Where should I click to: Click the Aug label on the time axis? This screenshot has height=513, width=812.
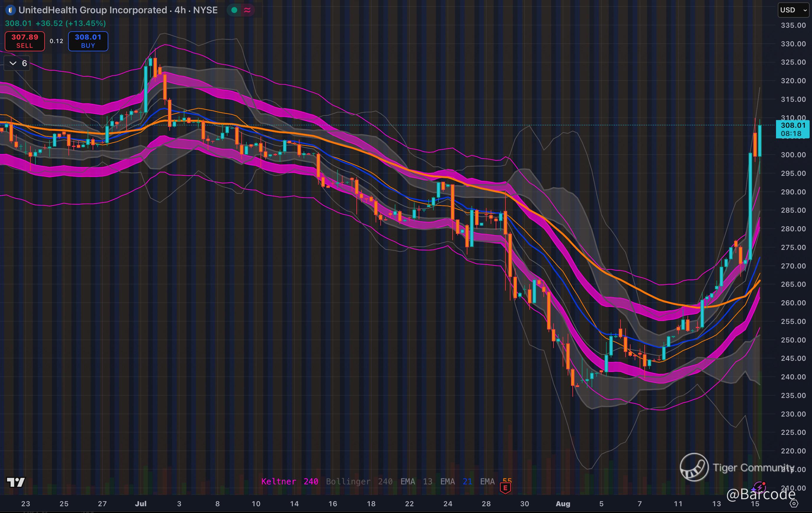pos(563,504)
